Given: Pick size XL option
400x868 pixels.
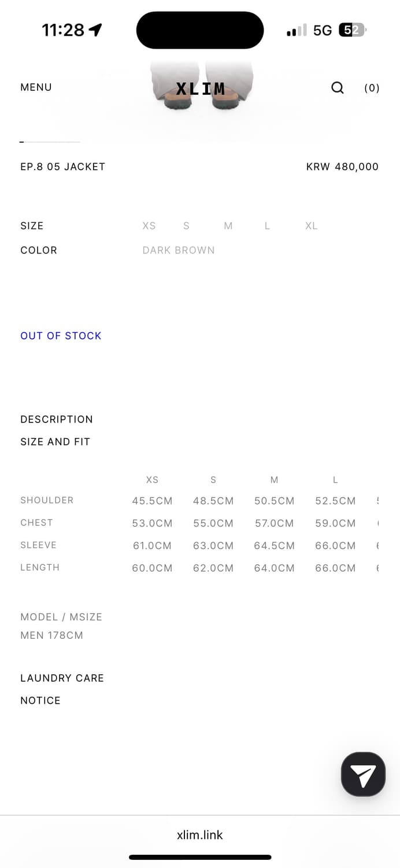Looking at the screenshot, I should [312, 226].
